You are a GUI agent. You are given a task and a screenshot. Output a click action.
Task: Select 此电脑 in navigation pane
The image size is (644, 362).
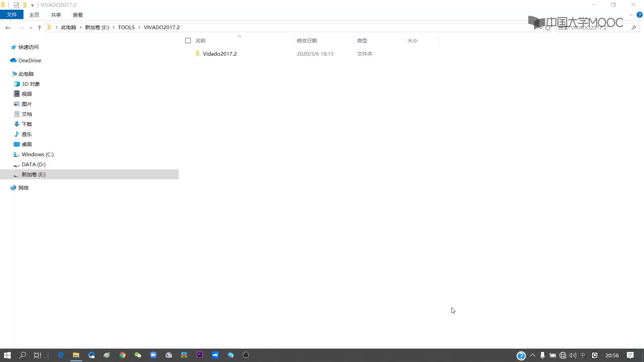pyautogui.click(x=26, y=74)
